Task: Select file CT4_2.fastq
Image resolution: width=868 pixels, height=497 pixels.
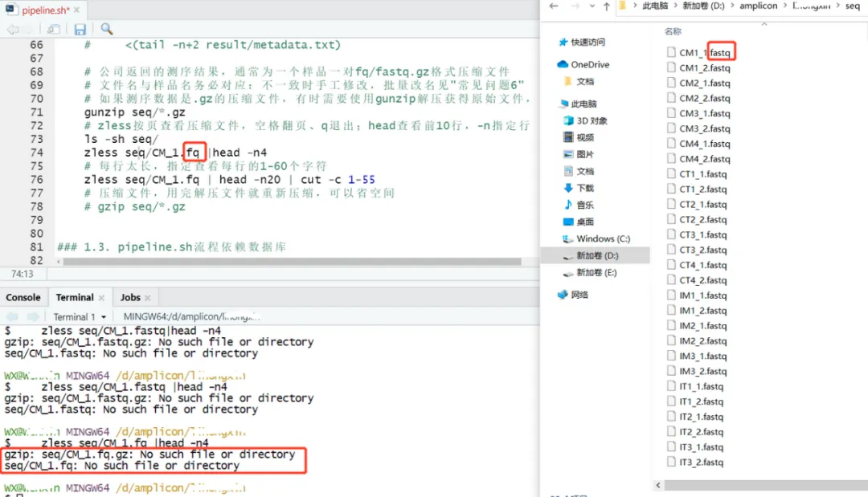Action: coord(697,280)
